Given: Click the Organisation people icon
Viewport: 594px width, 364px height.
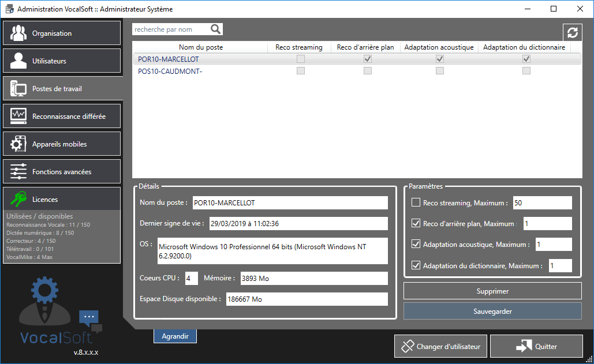Looking at the screenshot, I should [x=18, y=33].
